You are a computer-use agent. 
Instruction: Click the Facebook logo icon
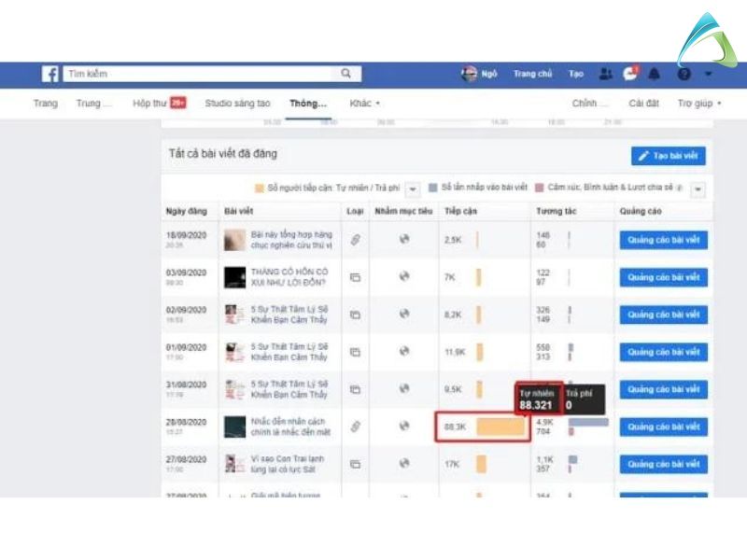coord(50,74)
